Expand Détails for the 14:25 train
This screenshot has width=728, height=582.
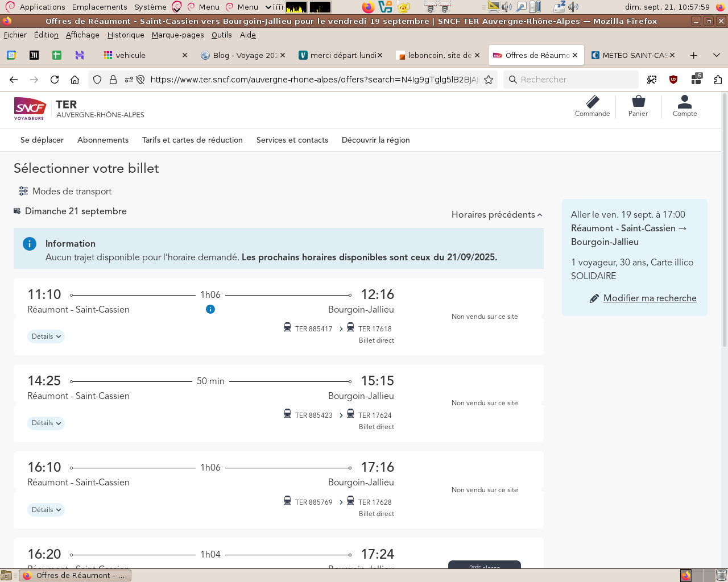tap(46, 423)
